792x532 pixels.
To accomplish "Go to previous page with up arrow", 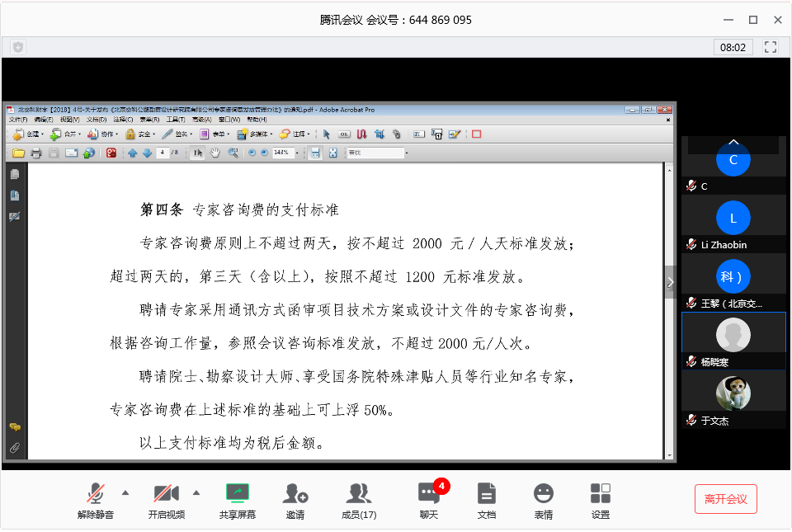I will (132, 153).
